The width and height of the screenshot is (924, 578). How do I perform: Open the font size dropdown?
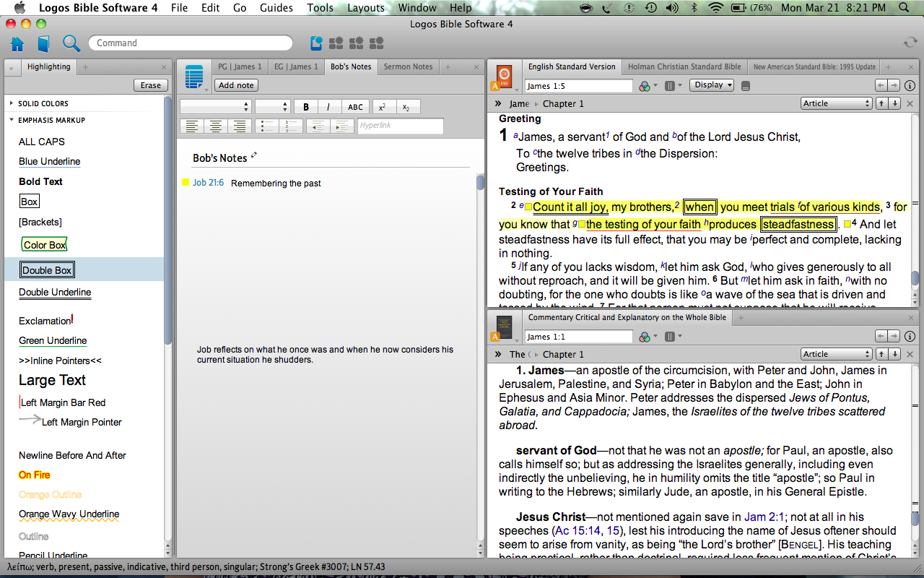(x=273, y=107)
